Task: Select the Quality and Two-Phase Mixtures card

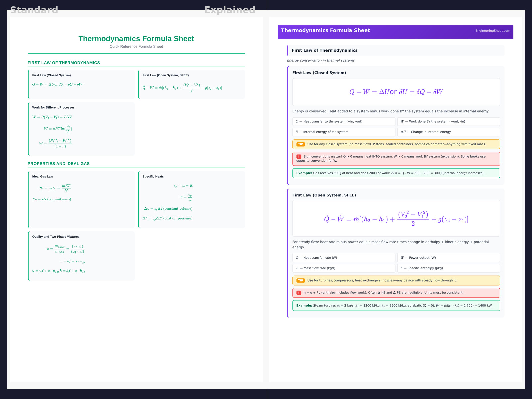Action: tap(81, 256)
